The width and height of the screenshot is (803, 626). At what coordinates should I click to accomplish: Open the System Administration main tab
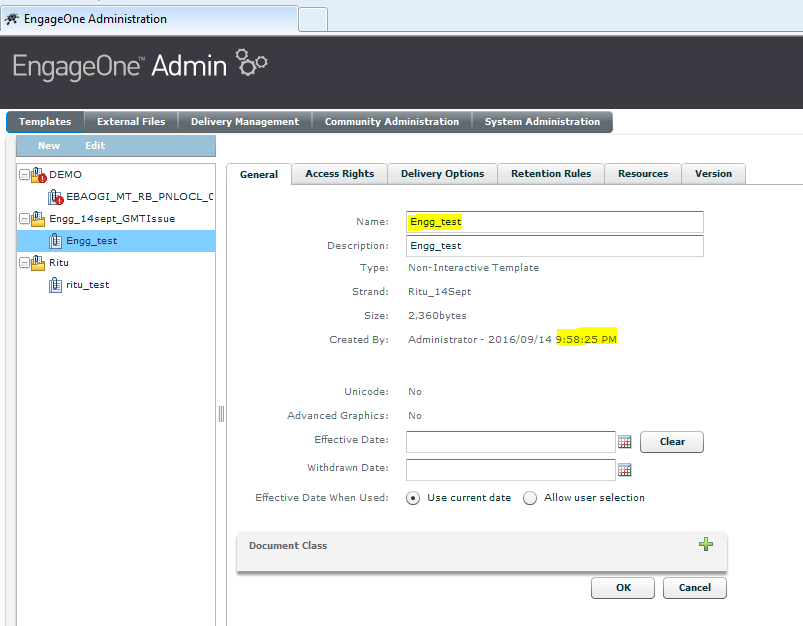pyautogui.click(x=542, y=122)
